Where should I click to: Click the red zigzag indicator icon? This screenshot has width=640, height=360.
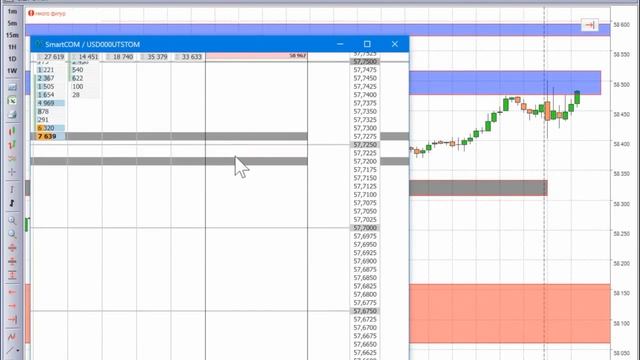click(12, 337)
